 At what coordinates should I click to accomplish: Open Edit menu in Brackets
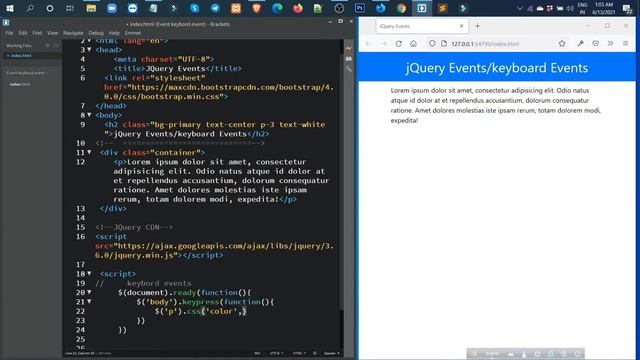22,33
